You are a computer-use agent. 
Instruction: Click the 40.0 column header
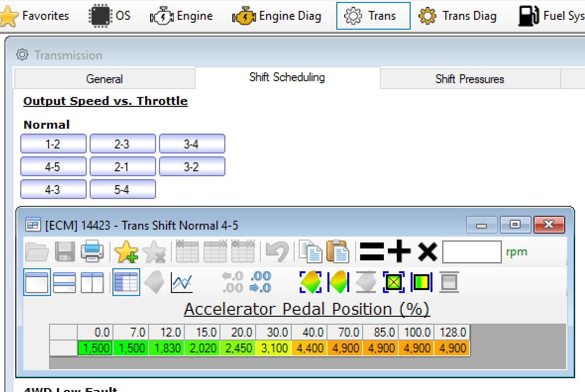point(309,332)
